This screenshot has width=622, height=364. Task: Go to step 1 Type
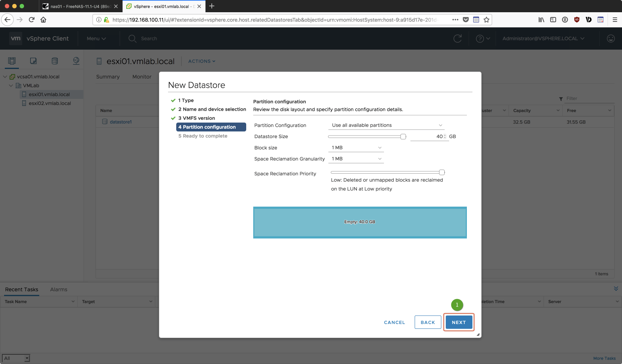click(186, 100)
